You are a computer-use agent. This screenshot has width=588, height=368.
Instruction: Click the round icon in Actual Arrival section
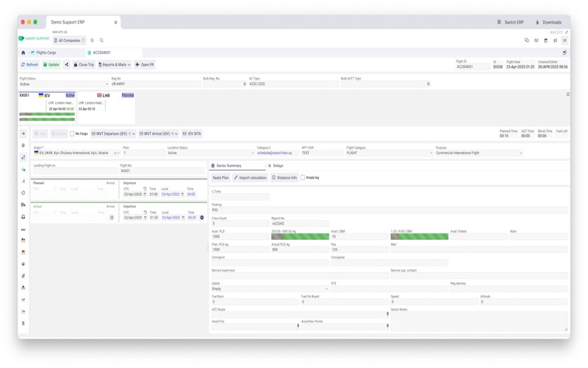tap(112, 217)
